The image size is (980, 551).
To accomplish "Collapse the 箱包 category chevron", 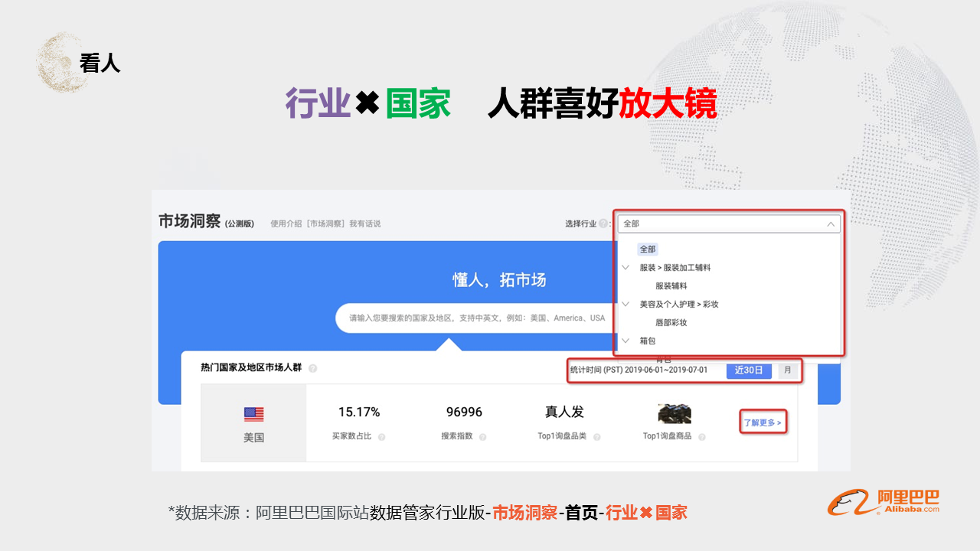I will (626, 341).
